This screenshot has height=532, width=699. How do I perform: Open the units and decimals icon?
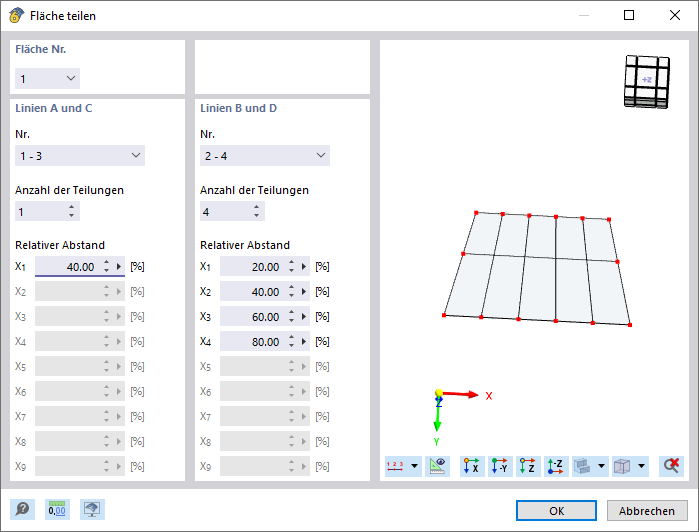(57, 509)
